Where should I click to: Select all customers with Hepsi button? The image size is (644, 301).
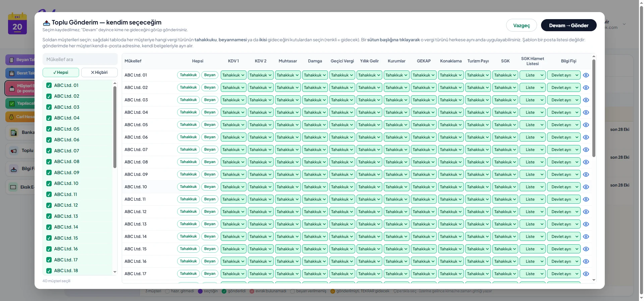point(61,72)
